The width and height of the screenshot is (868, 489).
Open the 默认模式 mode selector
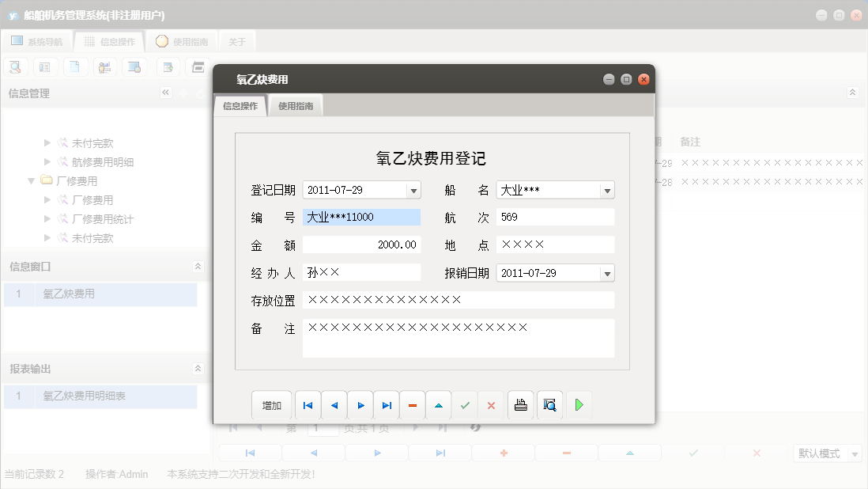tap(827, 453)
